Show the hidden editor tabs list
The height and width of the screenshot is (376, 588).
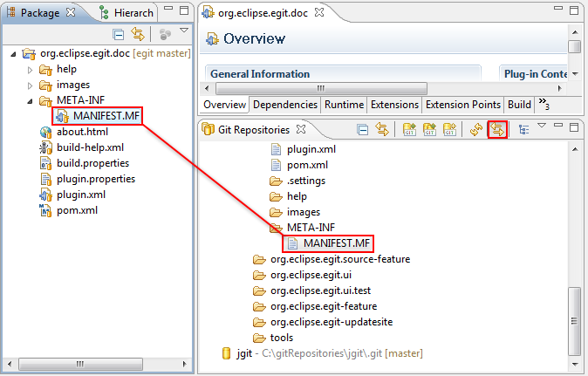coord(544,104)
